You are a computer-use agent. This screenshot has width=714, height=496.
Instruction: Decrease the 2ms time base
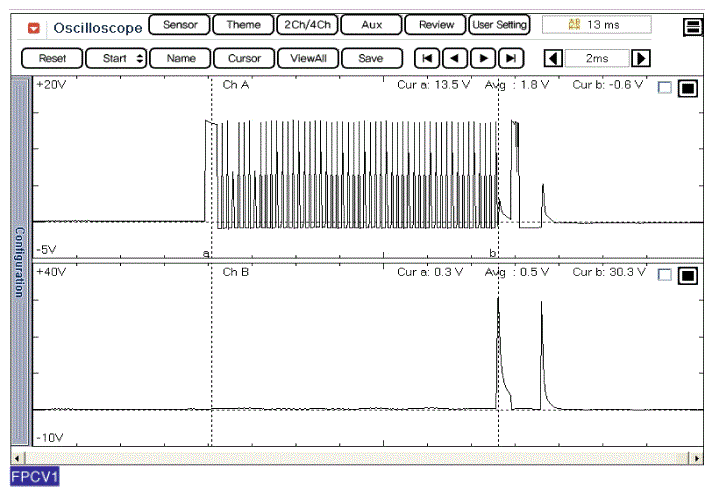(552, 59)
